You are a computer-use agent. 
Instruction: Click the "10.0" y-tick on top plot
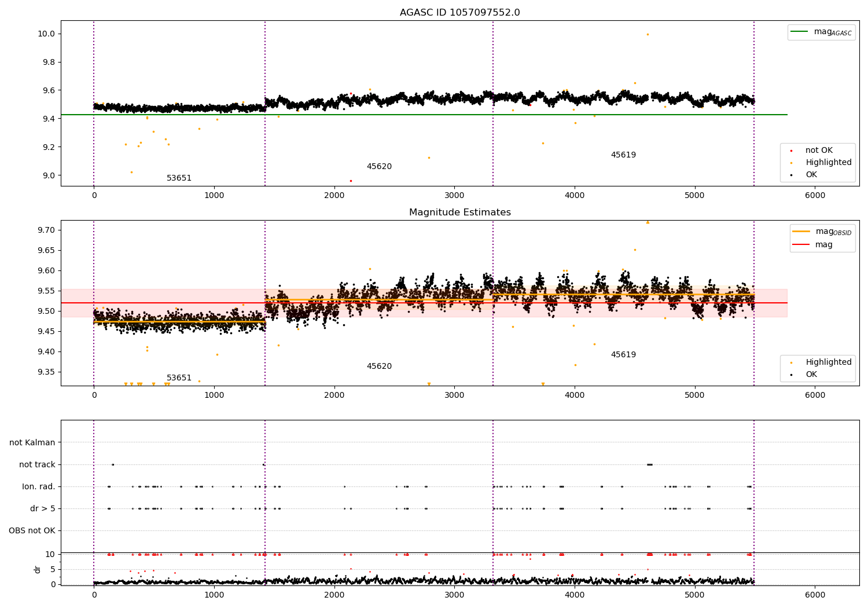[x=46, y=34]
